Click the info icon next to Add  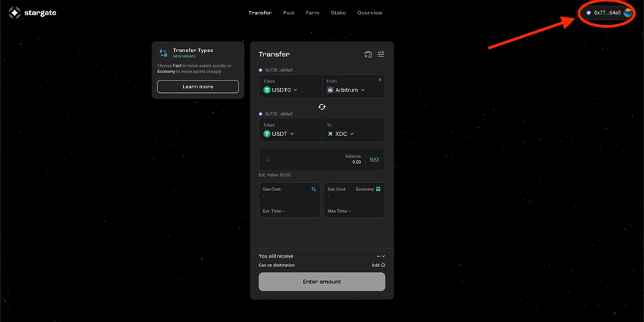tap(383, 266)
